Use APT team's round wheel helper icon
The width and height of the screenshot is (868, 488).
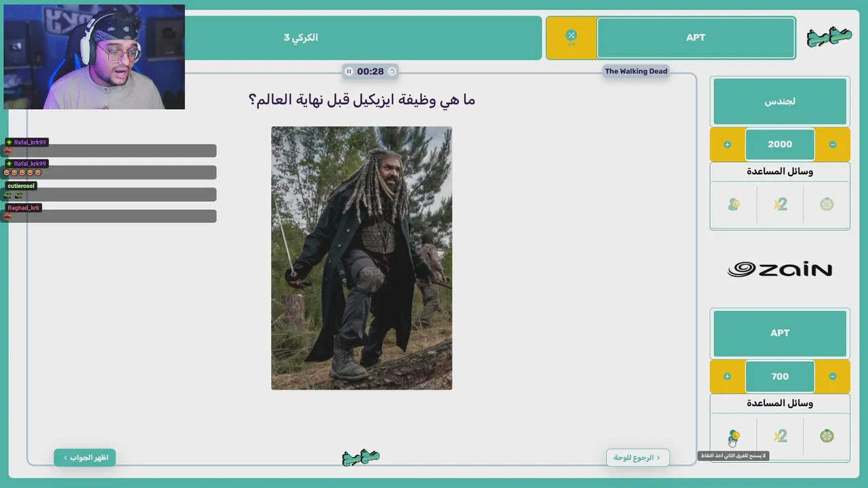tap(827, 436)
